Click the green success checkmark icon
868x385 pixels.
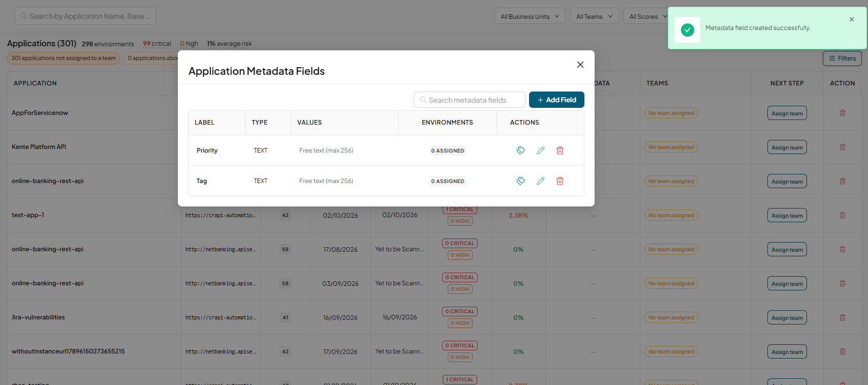(x=688, y=30)
